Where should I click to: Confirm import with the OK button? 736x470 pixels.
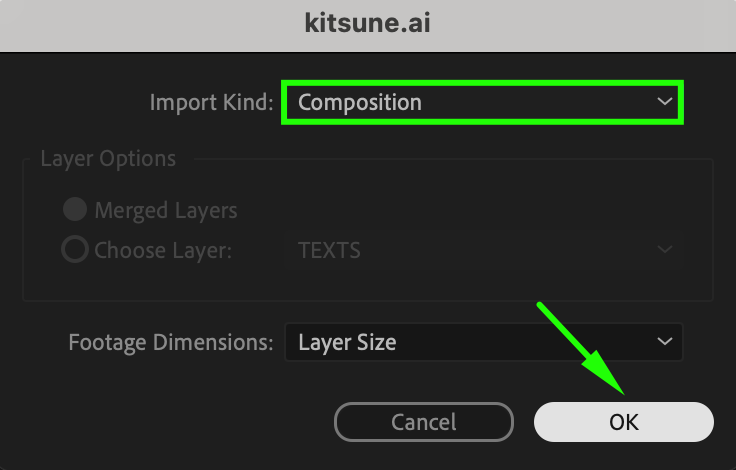tap(623, 422)
